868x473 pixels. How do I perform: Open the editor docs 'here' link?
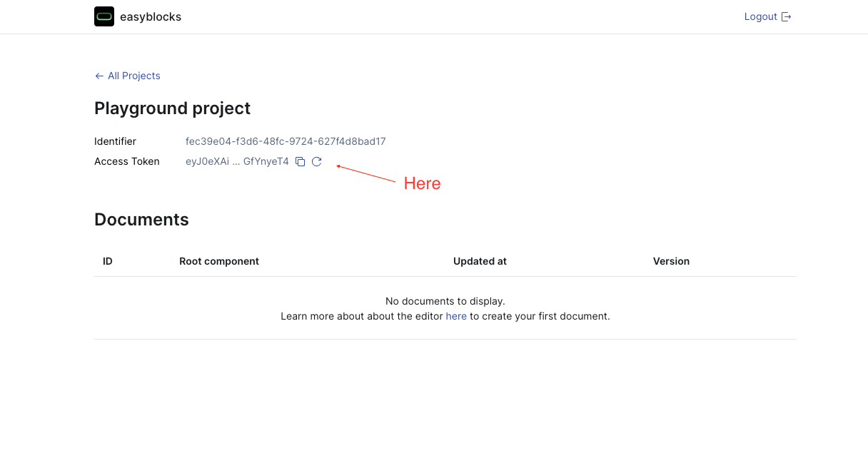click(456, 316)
